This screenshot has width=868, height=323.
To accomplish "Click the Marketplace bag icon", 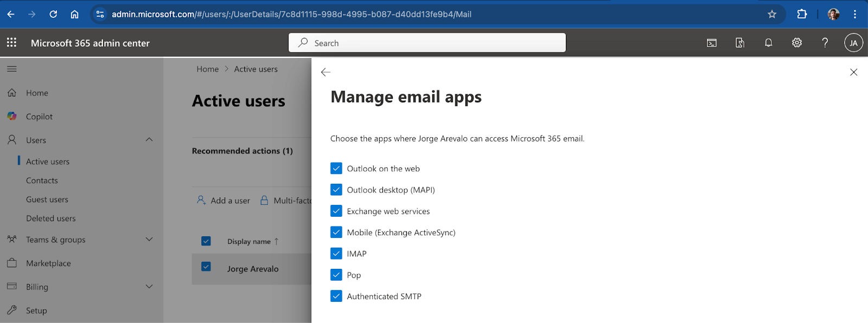I will coord(12,263).
